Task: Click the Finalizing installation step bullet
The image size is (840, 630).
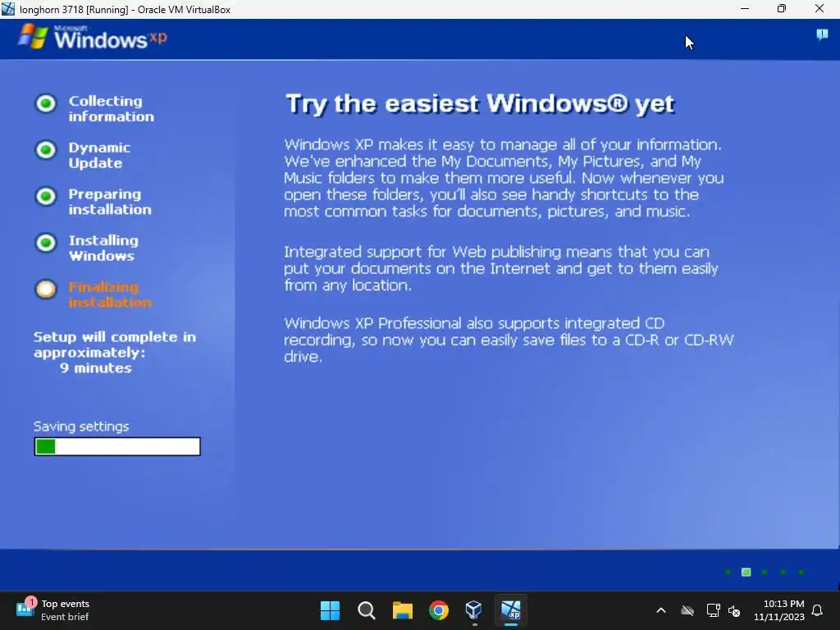Action: pyautogui.click(x=46, y=290)
